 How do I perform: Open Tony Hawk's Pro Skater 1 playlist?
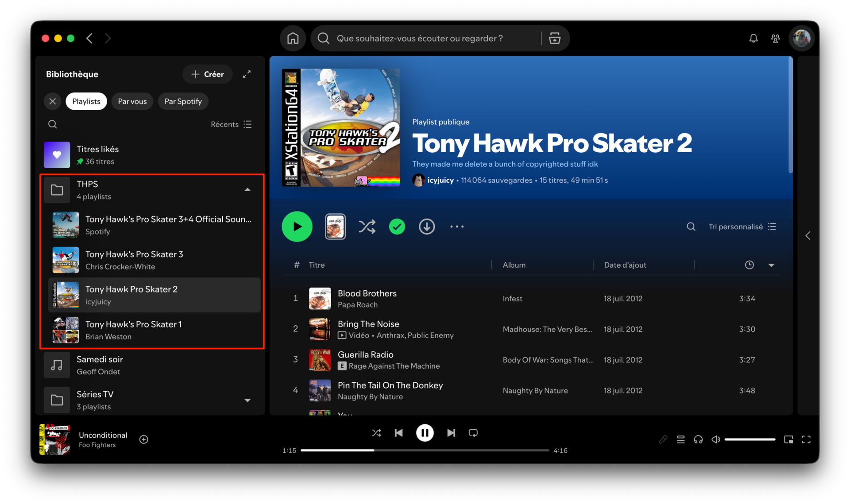coord(154,330)
